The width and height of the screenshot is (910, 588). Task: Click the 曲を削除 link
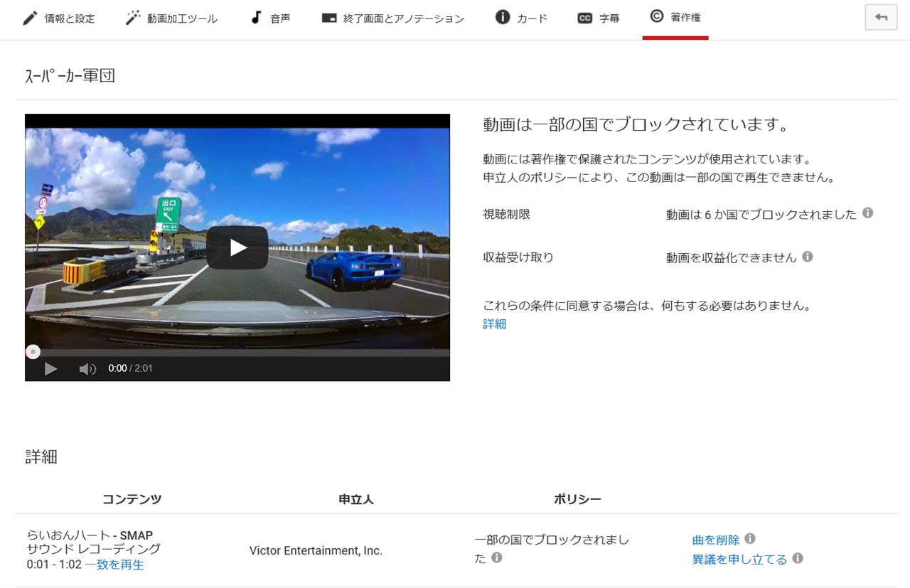pos(716,540)
